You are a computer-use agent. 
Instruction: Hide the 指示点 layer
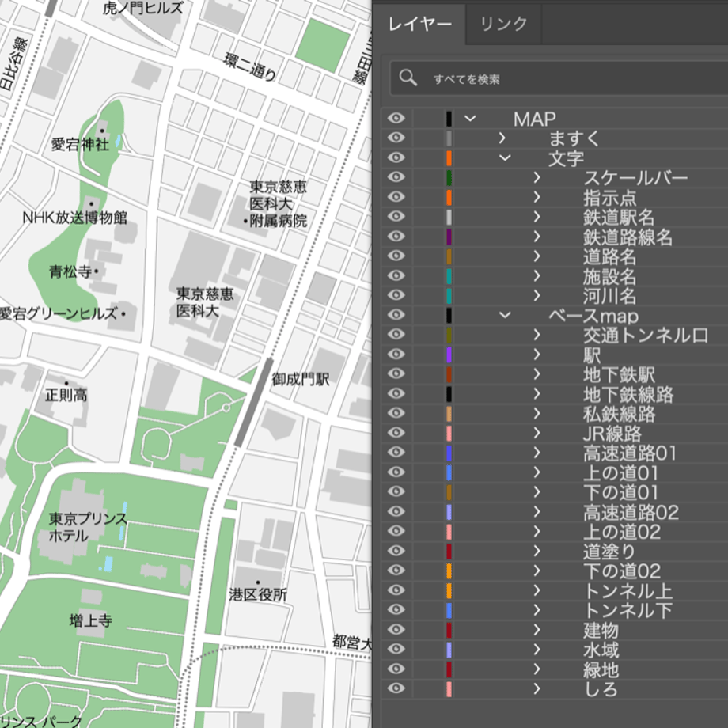(396, 197)
